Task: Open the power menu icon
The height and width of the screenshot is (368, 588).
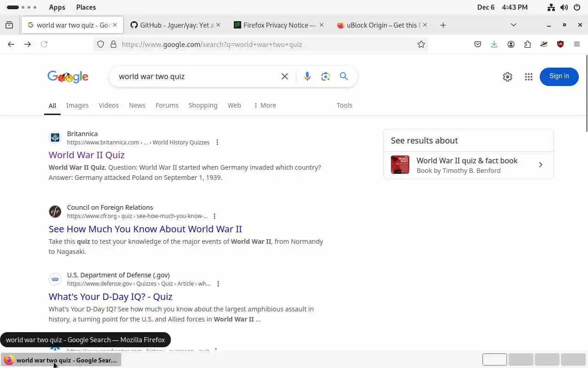Action: [x=577, y=7]
